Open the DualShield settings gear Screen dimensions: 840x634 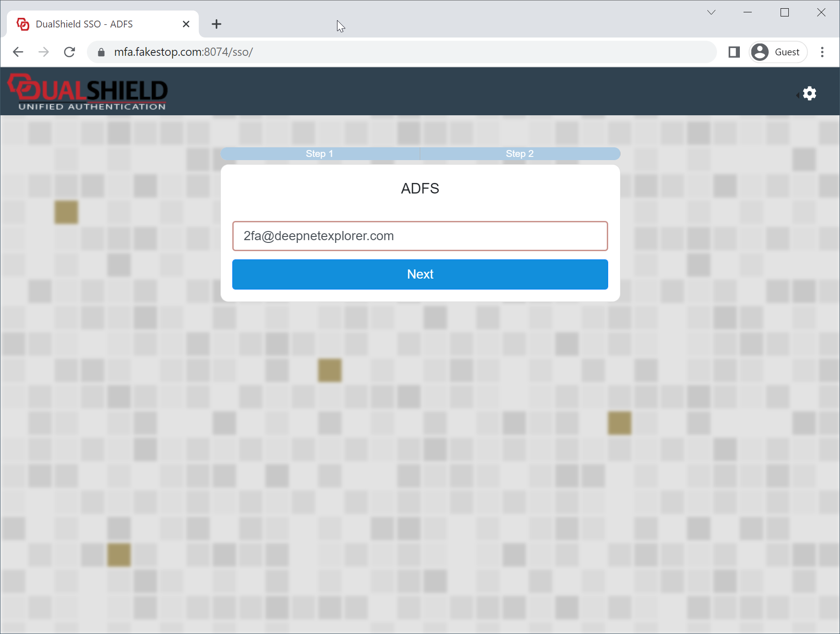click(809, 94)
